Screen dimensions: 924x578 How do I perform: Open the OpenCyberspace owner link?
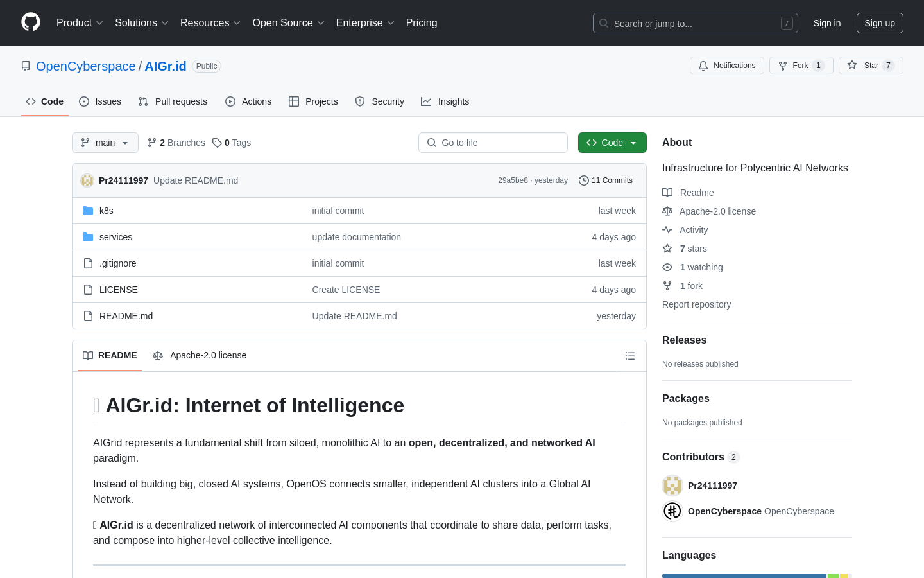[x=86, y=66]
